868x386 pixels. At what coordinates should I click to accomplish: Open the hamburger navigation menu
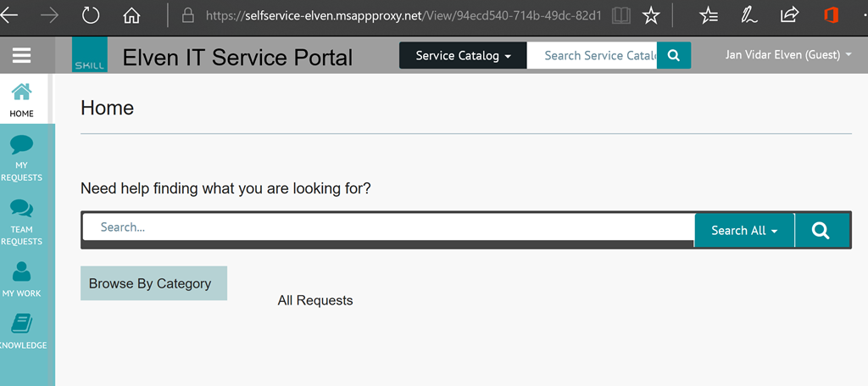pos(21,55)
